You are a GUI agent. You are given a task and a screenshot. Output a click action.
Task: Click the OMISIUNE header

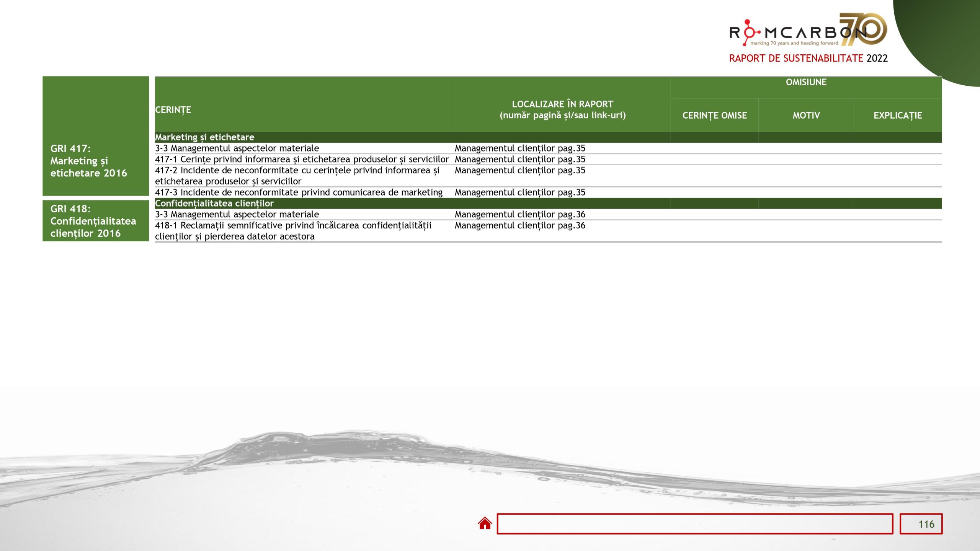806,82
